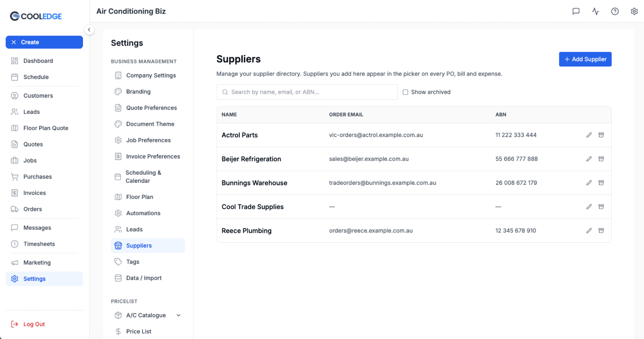Select Suppliers in the settings menu
Viewport: 644px width, 339px height.
click(148, 245)
